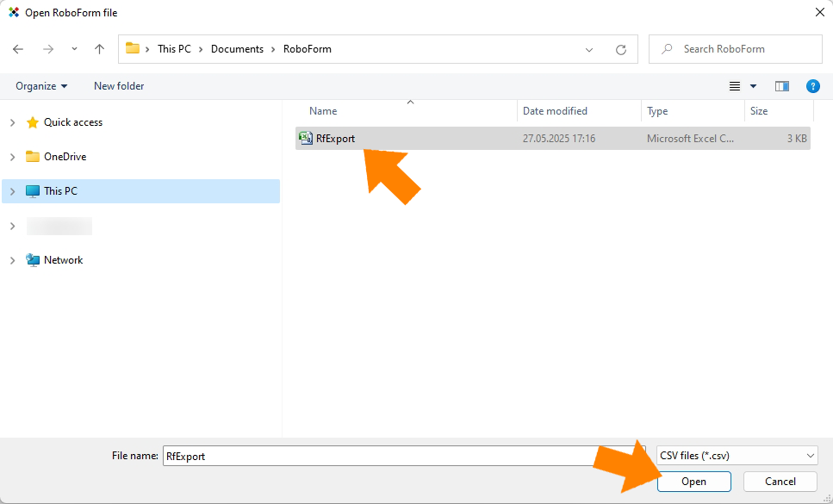Open Help with question mark icon
The image size is (833, 504).
click(x=813, y=86)
